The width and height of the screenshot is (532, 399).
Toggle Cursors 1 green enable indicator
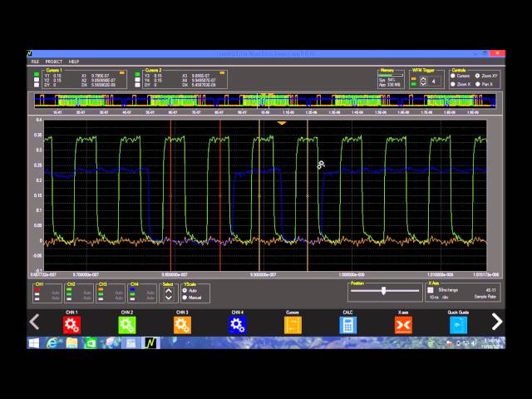pos(37,74)
